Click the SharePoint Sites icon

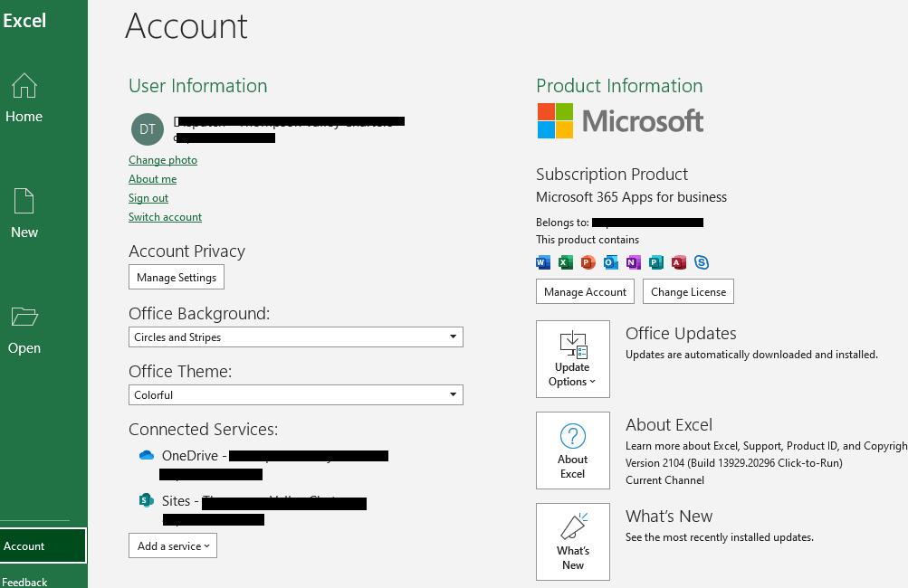pos(147,500)
